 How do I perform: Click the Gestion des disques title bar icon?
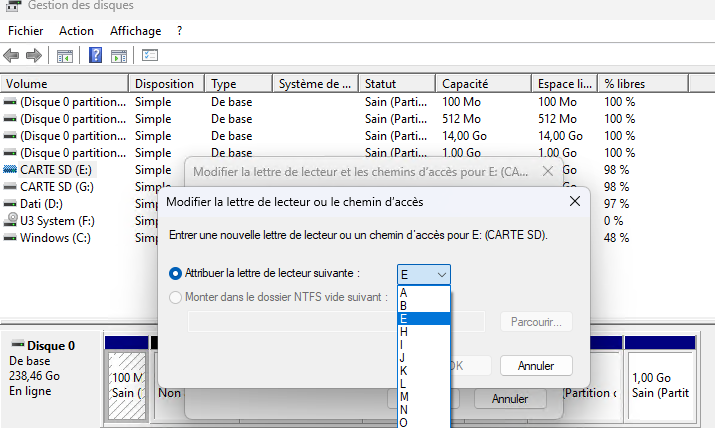click(x=14, y=5)
